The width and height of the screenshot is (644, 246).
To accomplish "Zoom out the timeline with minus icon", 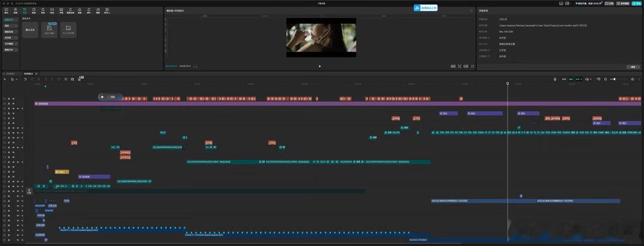I will 605,79.
